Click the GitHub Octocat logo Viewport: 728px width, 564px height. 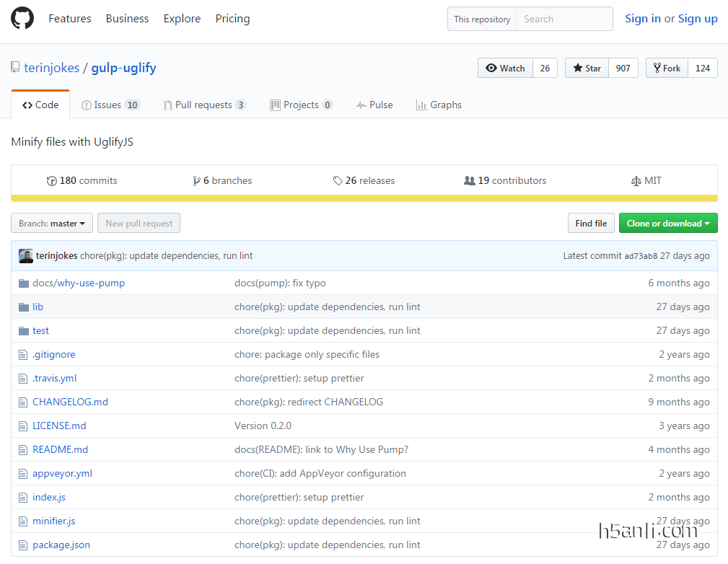22,19
